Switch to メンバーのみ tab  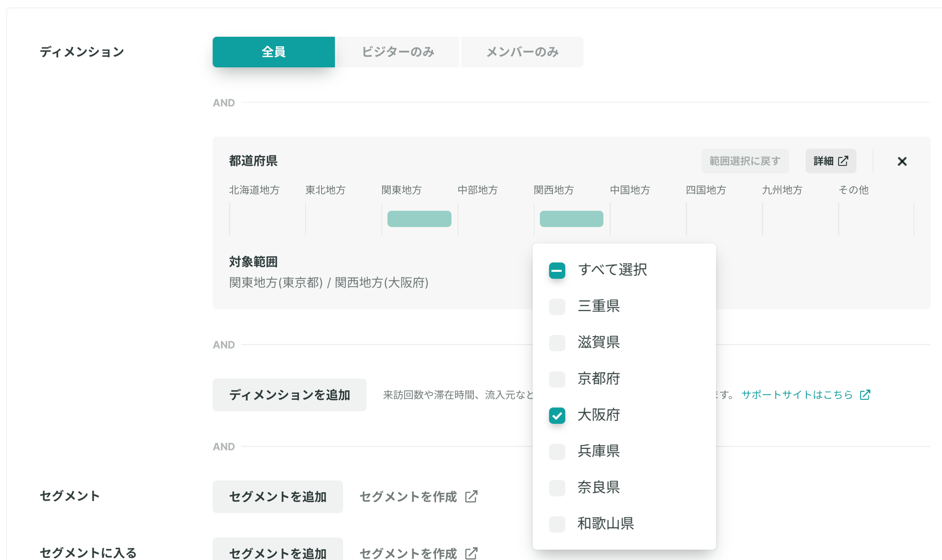pyautogui.click(x=522, y=52)
